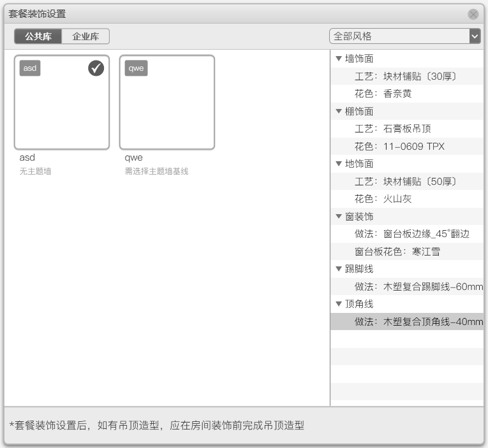
Task: Collapse the 地饰面 section
Action: click(x=339, y=163)
